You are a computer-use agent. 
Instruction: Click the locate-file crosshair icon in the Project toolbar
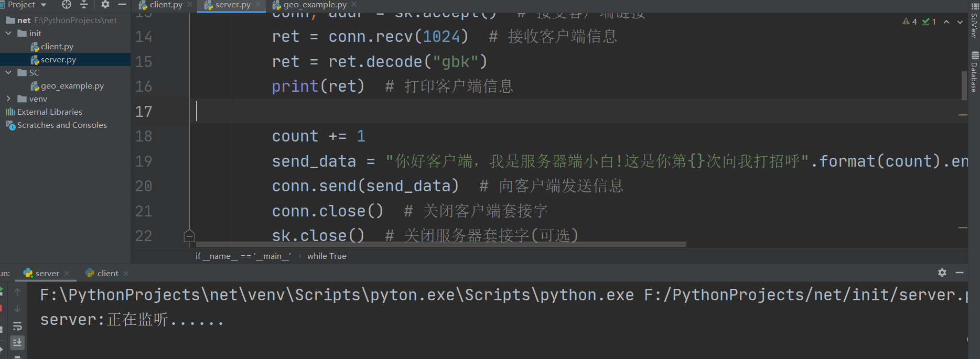[x=67, y=5]
